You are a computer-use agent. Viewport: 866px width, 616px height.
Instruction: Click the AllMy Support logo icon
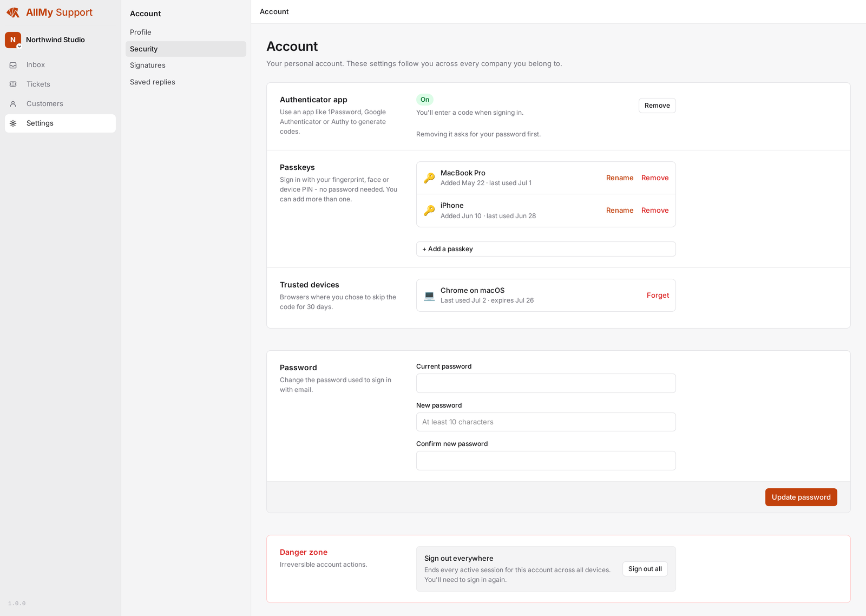[x=13, y=12]
